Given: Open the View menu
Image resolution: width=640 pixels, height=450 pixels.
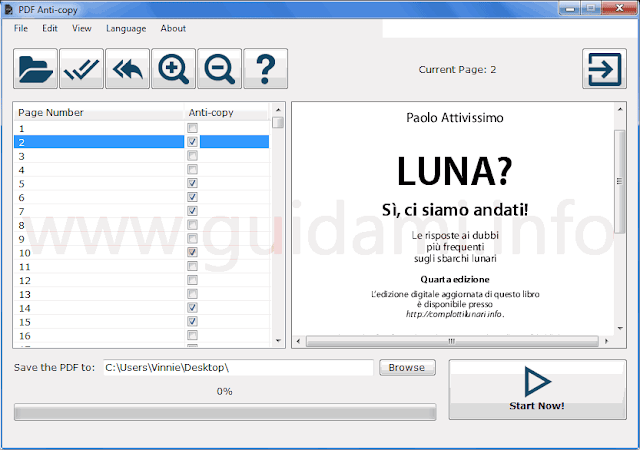Looking at the screenshot, I should [82, 28].
